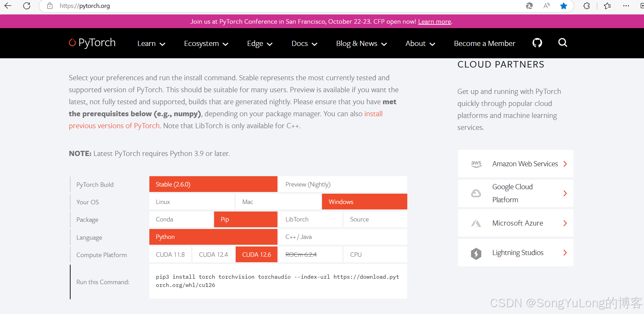Screen dimensions: 644x314
Task: Click the Learn more conference link
Action: tap(434, 22)
